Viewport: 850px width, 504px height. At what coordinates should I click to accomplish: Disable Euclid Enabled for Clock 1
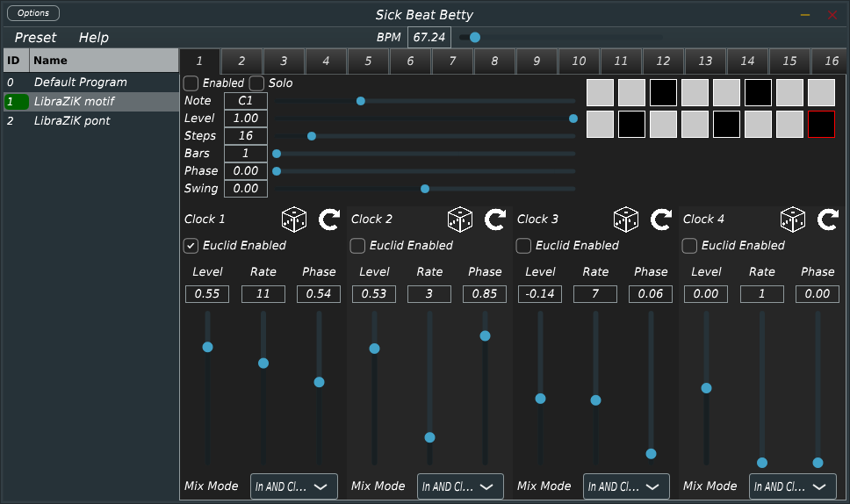pyautogui.click(x=192, y=246)
